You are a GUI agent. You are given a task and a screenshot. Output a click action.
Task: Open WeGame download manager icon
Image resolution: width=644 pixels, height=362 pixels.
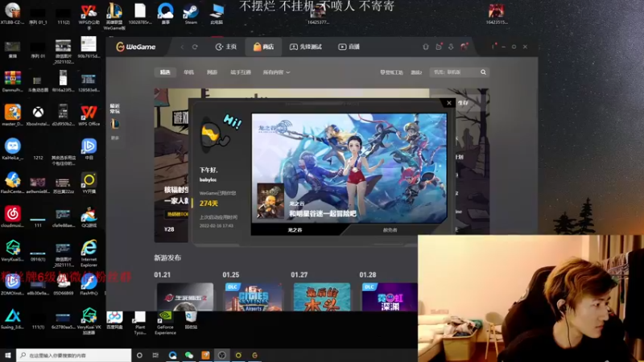(451, 47)
